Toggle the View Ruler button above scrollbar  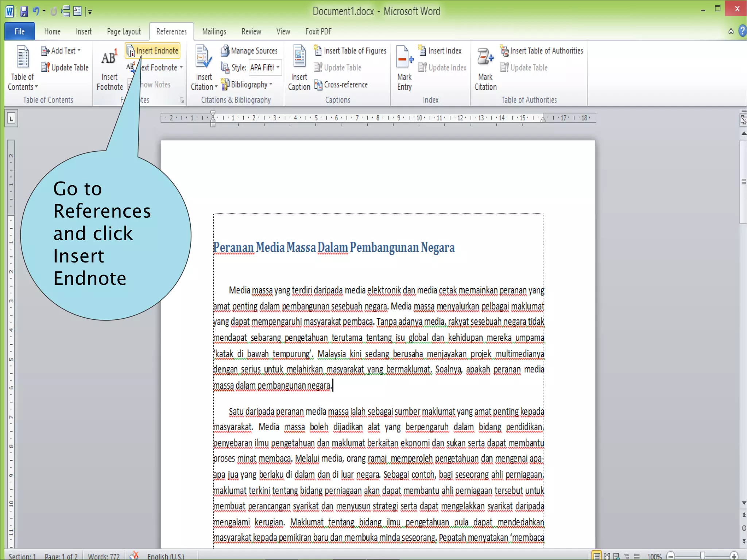[x=743, y=120]
